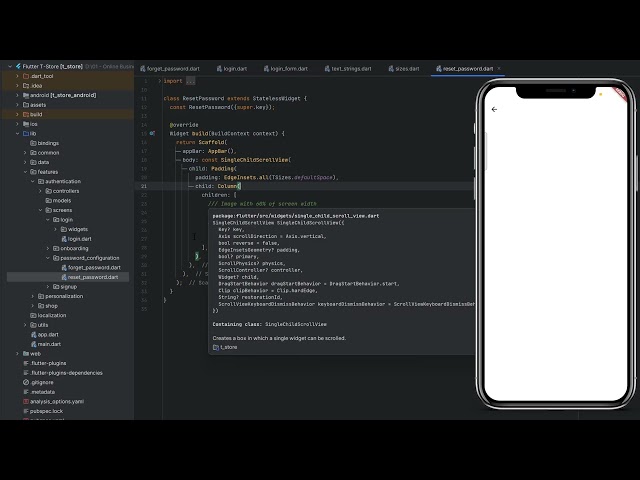Image resolution: width=640 pixels, height=480 pixels.
Task: Click the Scaffold constructor in the editor
Action: tap(211, 142)
